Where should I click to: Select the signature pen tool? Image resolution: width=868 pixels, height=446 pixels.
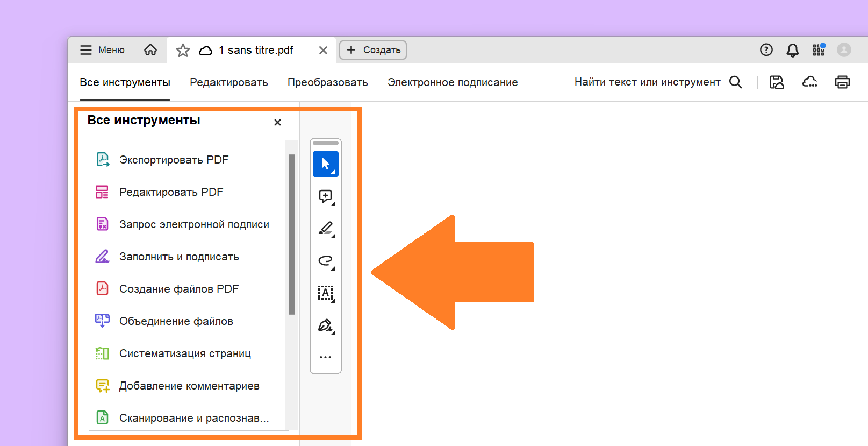point(326,325)
